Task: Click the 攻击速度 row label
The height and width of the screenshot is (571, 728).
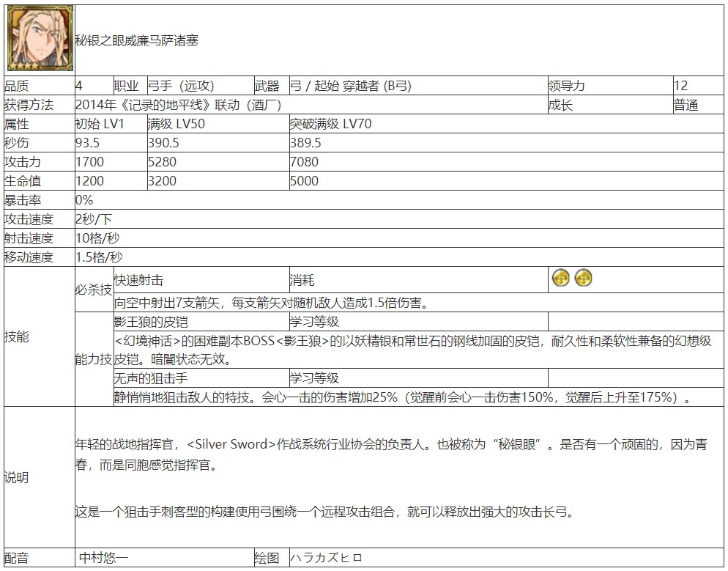Action: [29, 219]
